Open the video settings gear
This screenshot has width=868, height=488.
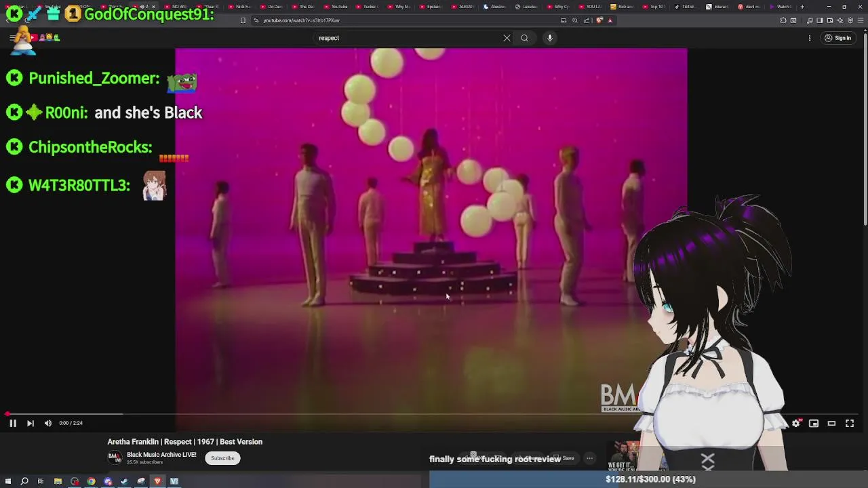[x=796, y=423]
